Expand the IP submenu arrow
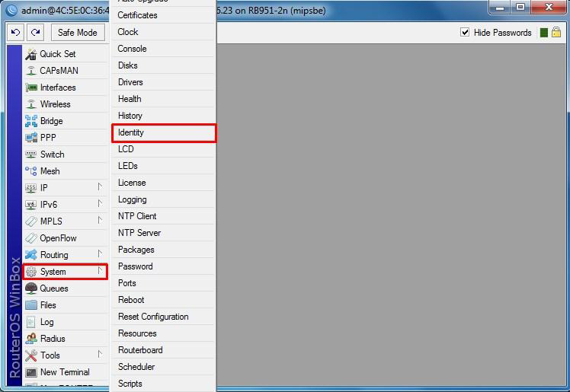Viewport: 570px width, 392px height. [100, 187]
